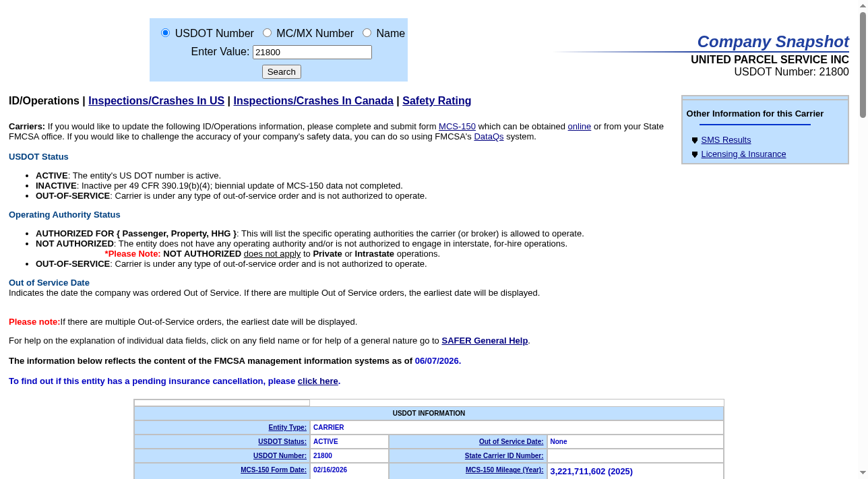Click the USDOT Status field name

tap(282, 441)
